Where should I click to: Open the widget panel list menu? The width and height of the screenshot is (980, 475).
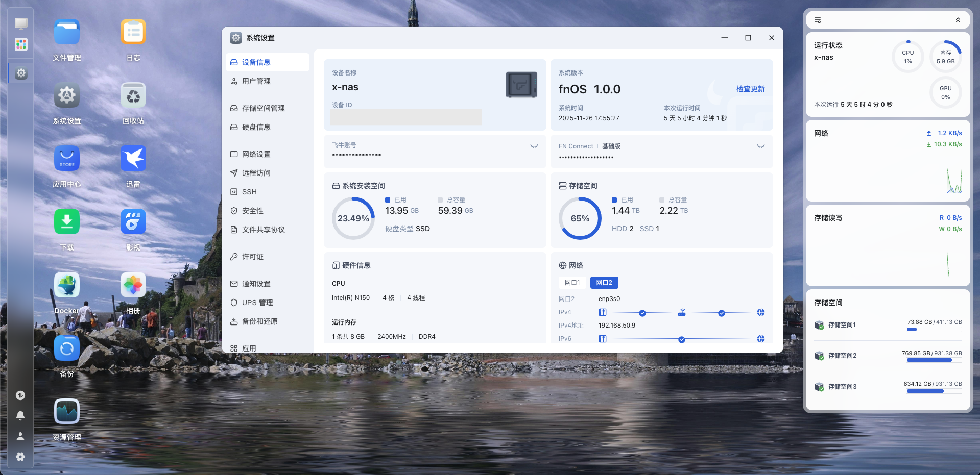tap(818, 20)
